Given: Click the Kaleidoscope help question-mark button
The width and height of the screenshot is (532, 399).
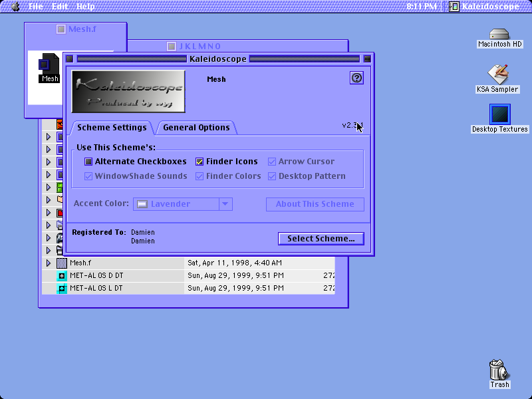Looking at the screenshot, I should [356, 78].
